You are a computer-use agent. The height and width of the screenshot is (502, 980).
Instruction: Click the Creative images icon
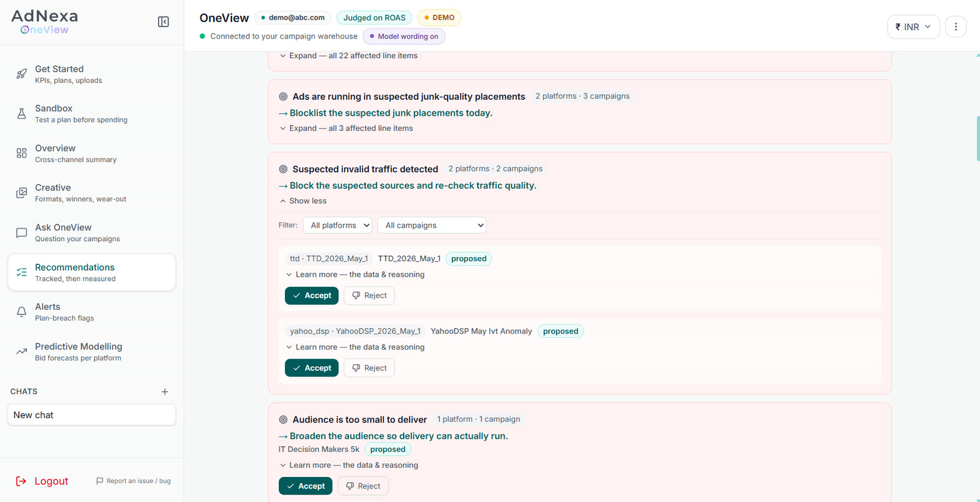21,193
